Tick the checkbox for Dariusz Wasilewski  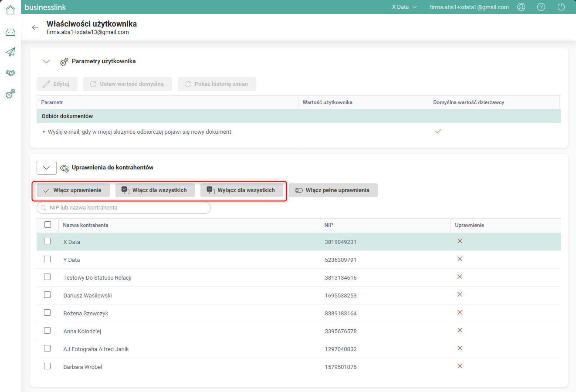pyautogui.click(x=47, y=295)
